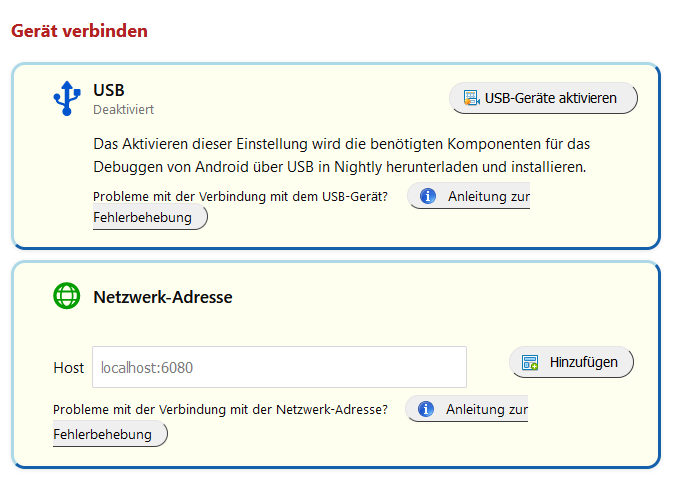Click the blue USB symbol icon

click(67, 98)
